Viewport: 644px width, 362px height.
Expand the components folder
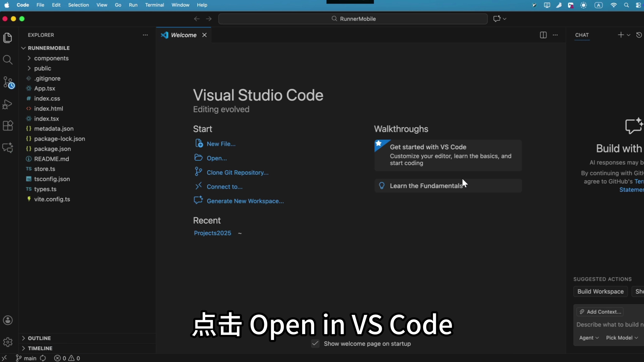click(51, 58)
